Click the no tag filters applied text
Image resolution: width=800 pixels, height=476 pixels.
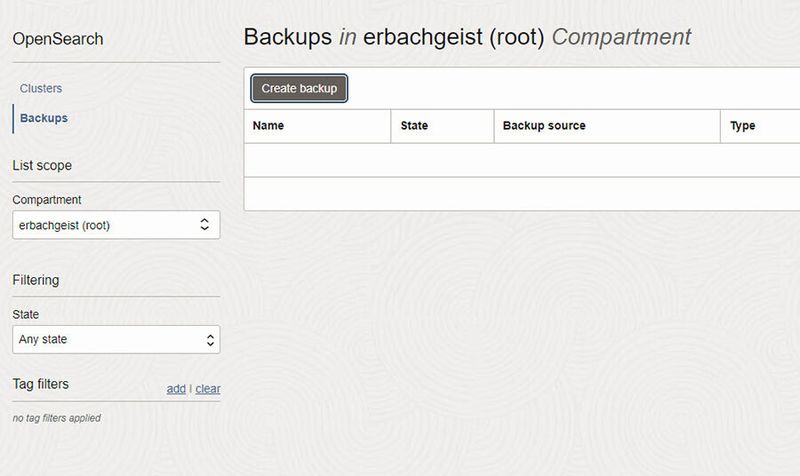57,418
